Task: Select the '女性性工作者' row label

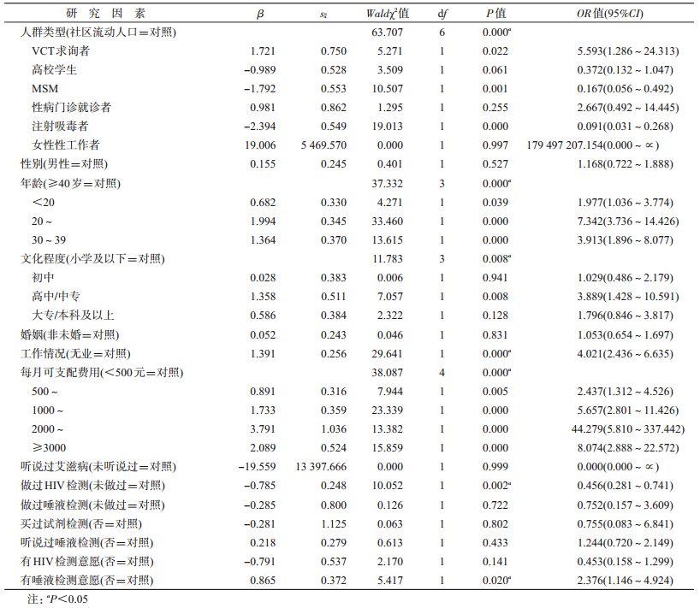Action: tap(66, 145)
